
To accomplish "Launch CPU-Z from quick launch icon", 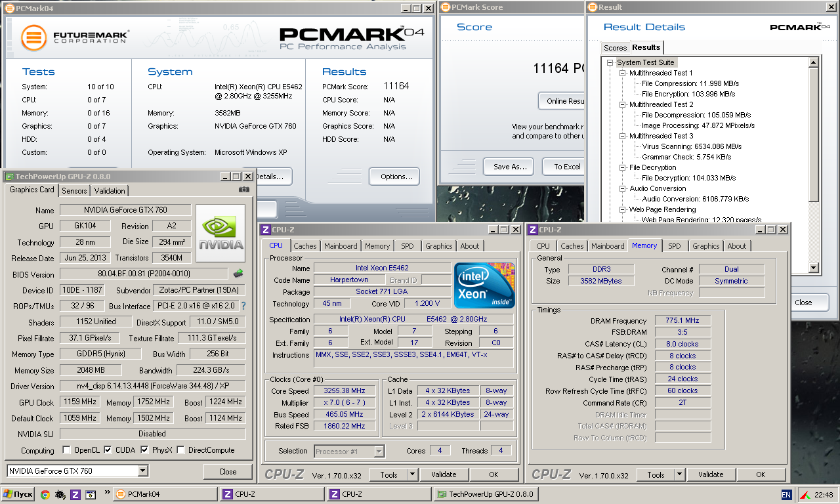I will [75, 494].
